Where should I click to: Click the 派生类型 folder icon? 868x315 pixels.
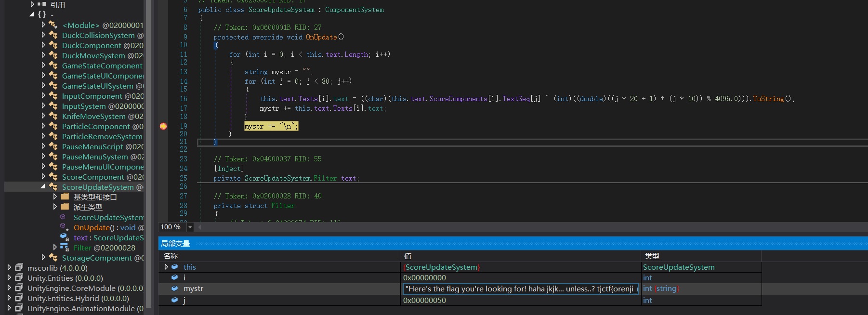(65, 207)
